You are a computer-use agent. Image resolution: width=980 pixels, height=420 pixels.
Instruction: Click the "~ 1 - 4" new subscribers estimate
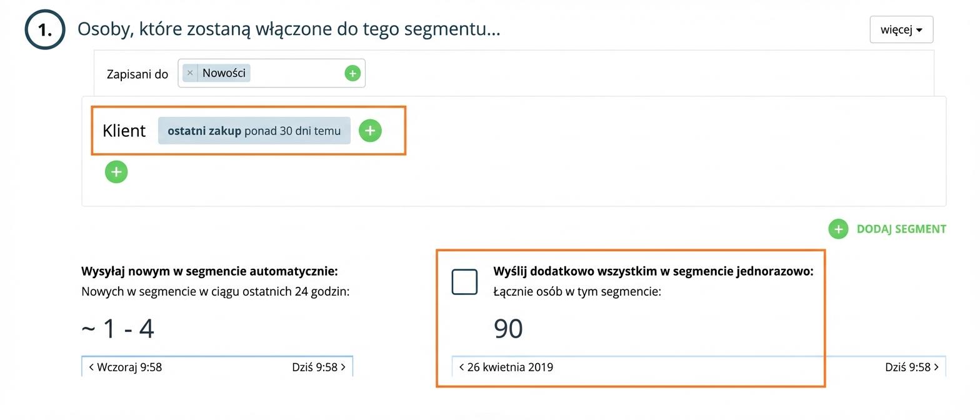click(x=118, y=329)
